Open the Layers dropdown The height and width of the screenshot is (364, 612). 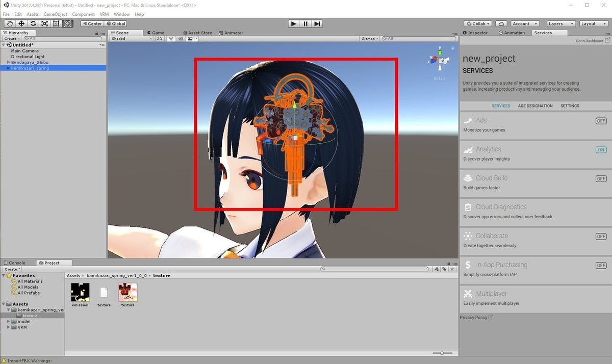[561, 23]
